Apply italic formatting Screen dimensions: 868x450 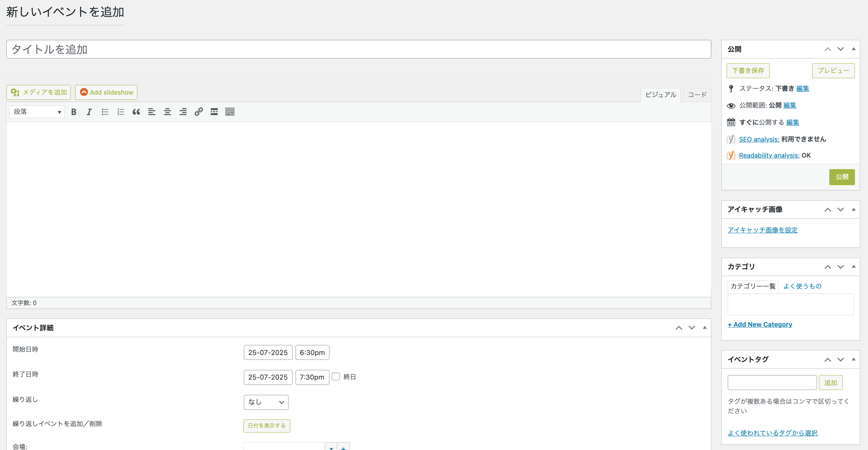tap(89, 112)
